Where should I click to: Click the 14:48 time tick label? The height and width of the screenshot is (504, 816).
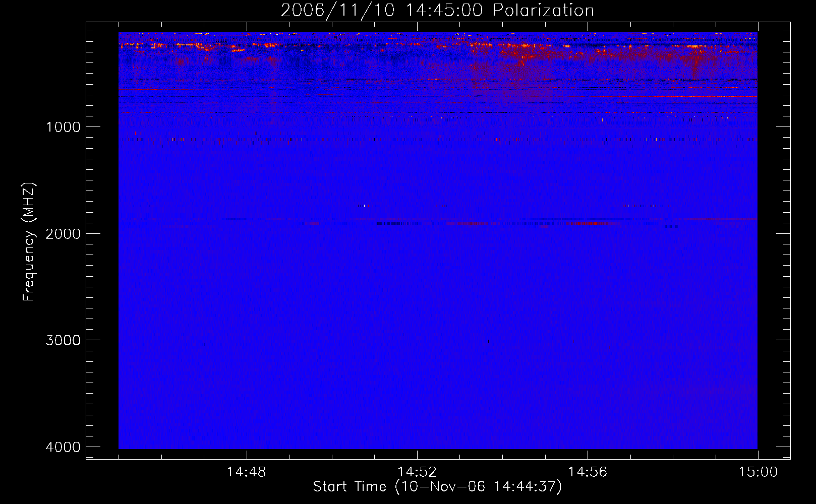point(247,472)
